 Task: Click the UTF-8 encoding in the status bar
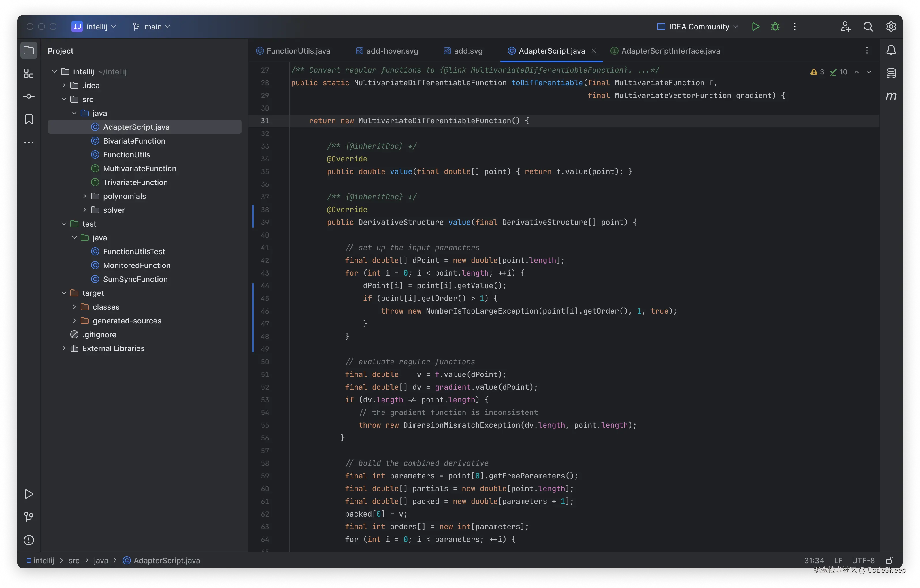click(x=863, y=560)
